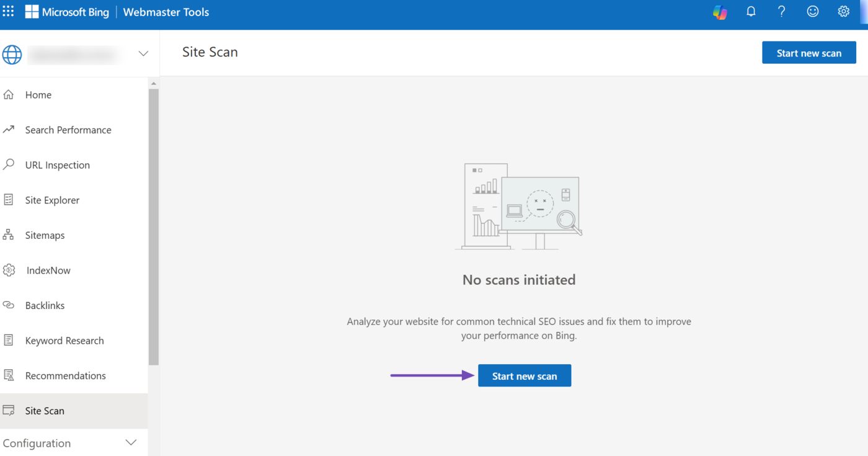The width and height of the screenshot is (868, 456).
Task: Click the Microsoft Bing logo
Action: pyautogui.click(x=67, y=12)
